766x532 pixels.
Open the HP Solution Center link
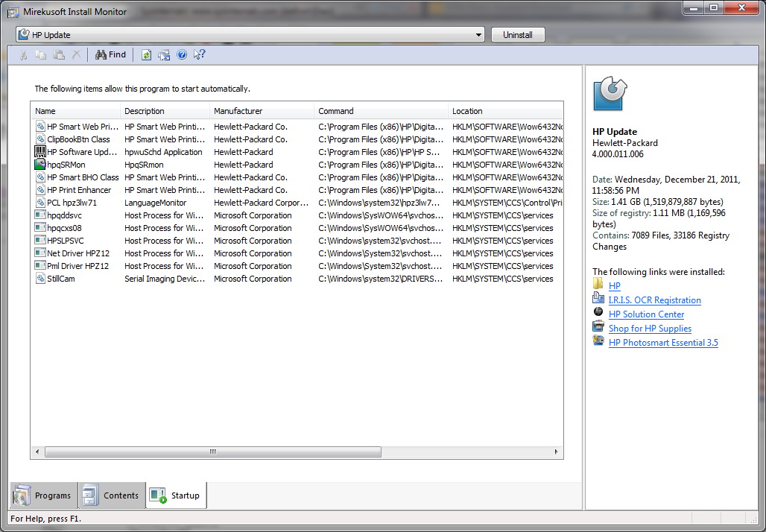point(646,314)
